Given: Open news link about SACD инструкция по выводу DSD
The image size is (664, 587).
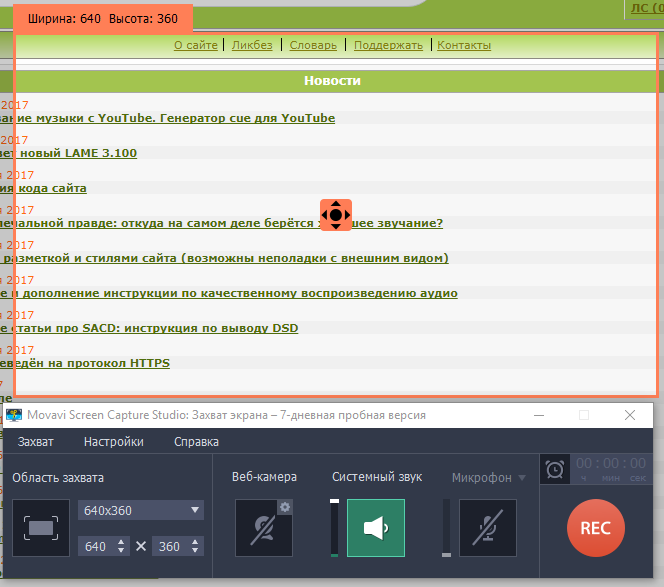Looking at the screenshot, I should (x=149, y=328).
